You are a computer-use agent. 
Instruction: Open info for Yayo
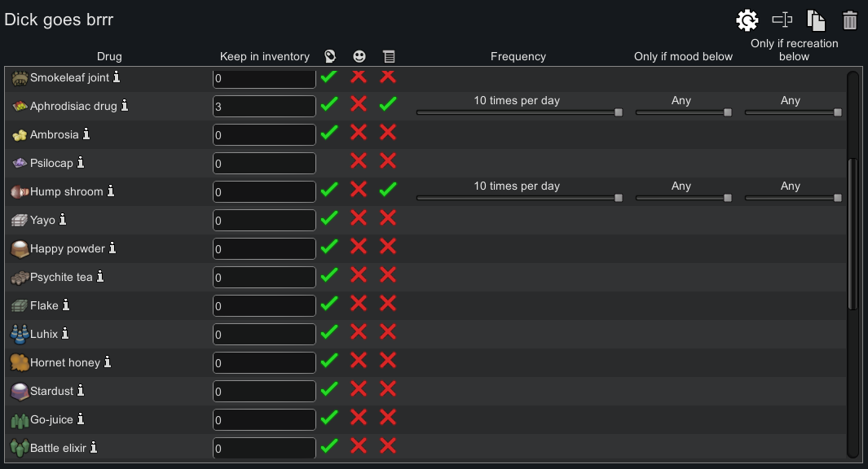[63, 219]
